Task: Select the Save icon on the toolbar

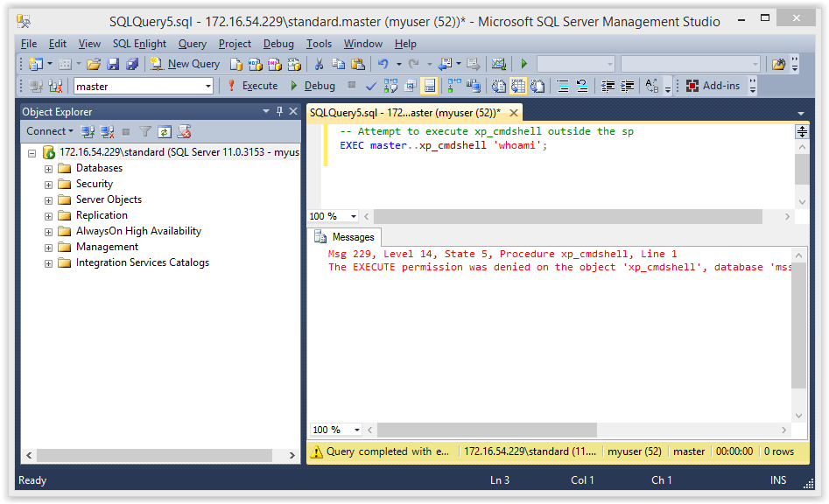Action: (113, 63)
